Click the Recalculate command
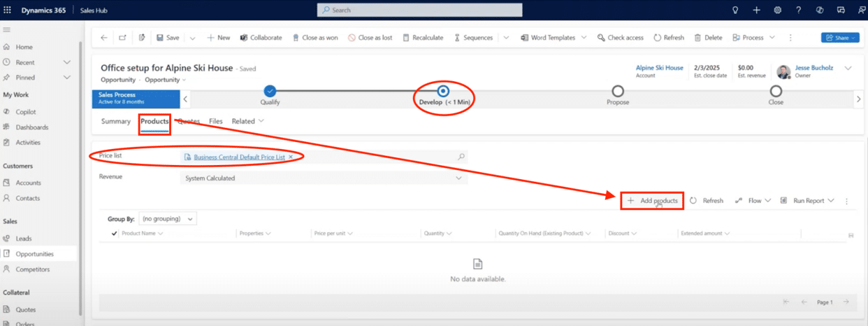Image resolution: width=868 pixels, height=326 pixels. point(423,38)
